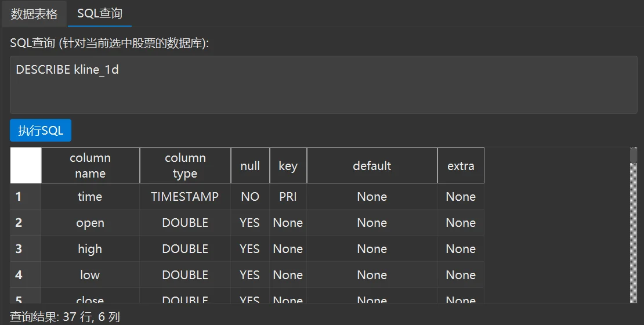Click the results table vertical scrollbar handle
Image resolution: width=644 pixels, height=325 pixels.
click(x=634, y=156)
